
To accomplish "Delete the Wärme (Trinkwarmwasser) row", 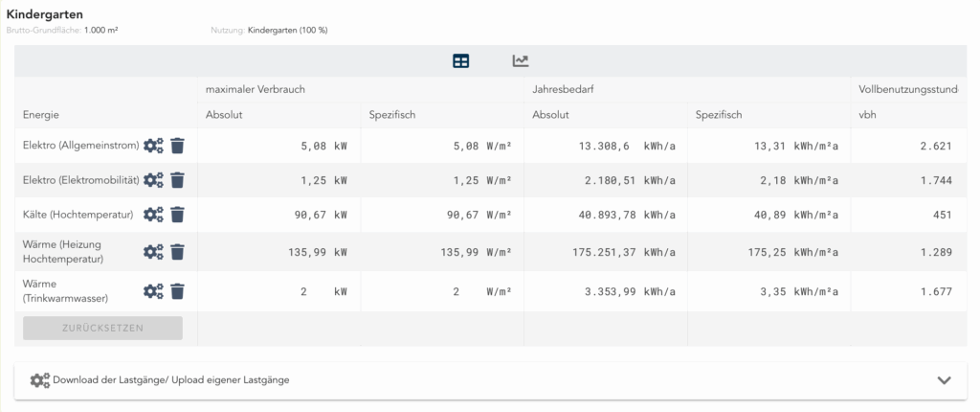I will [x=178, y=291].
